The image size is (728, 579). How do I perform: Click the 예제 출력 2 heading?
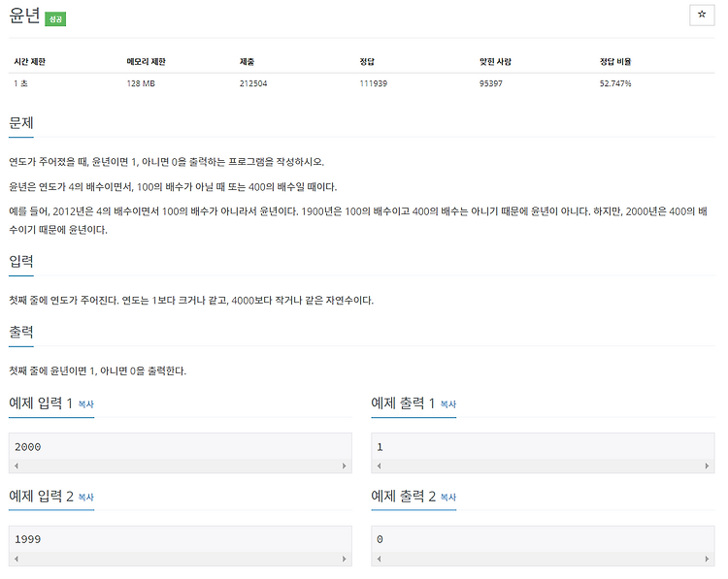(x=404, y=496)
